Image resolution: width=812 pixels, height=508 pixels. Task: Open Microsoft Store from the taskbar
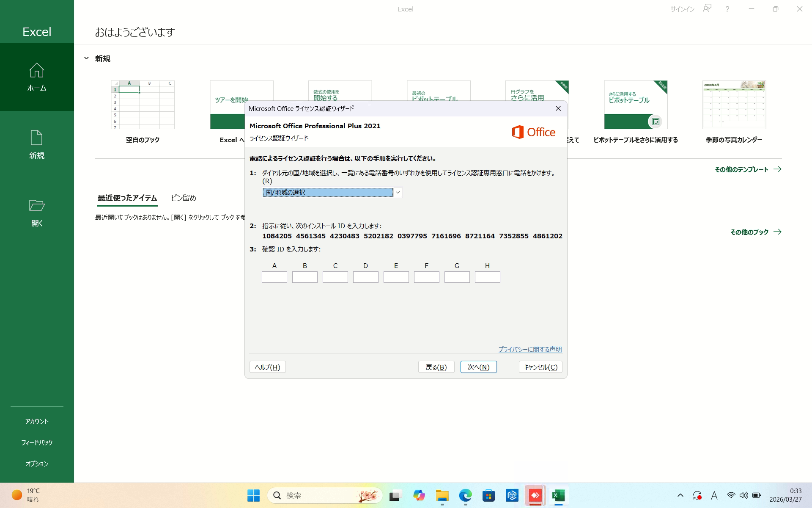pos(488,495)
